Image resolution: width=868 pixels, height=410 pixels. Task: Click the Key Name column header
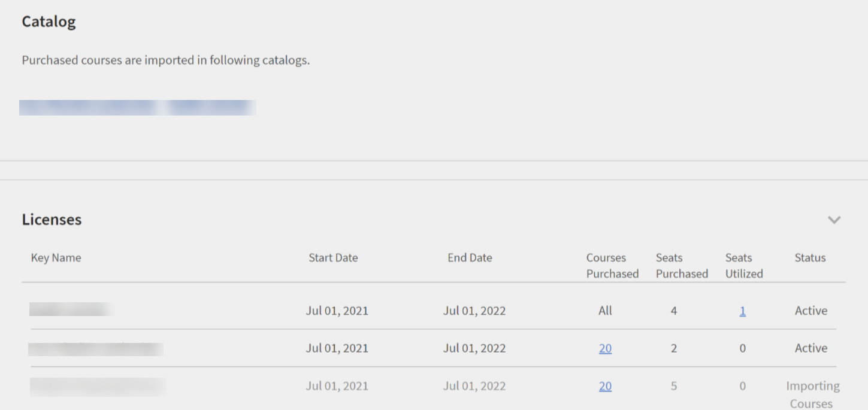pos(56,258)
